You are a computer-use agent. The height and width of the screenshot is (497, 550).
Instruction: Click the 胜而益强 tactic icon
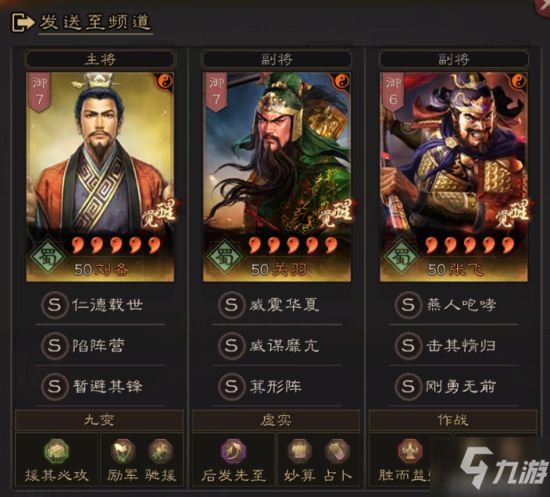pos(410,451)
